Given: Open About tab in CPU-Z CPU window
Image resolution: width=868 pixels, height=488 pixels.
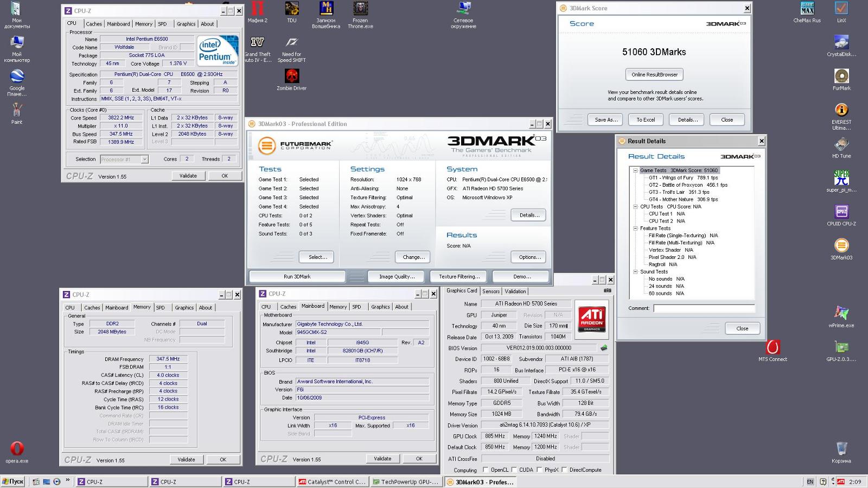Looking at the screenshot, I should coord(207,24).
